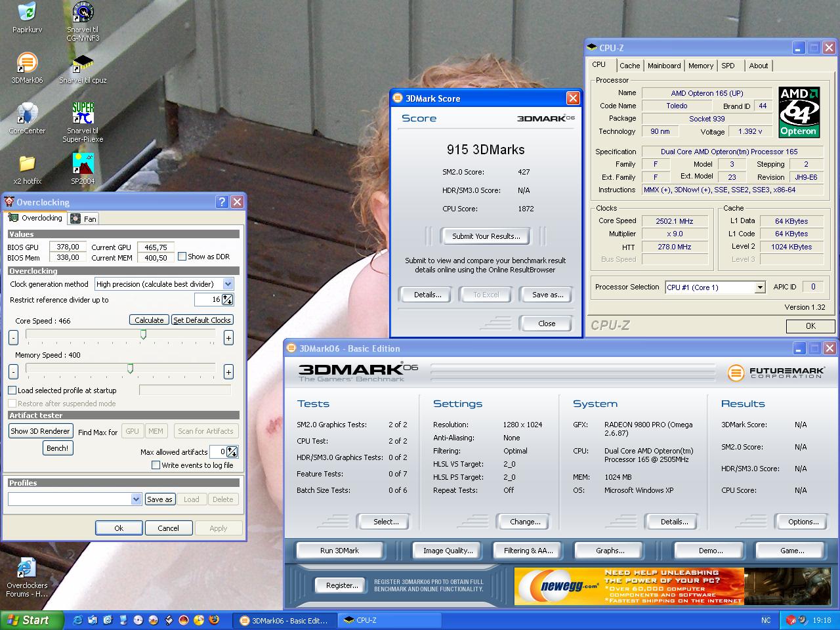Click the Start button
Viewport: 840px width, 630px height.
32,620
